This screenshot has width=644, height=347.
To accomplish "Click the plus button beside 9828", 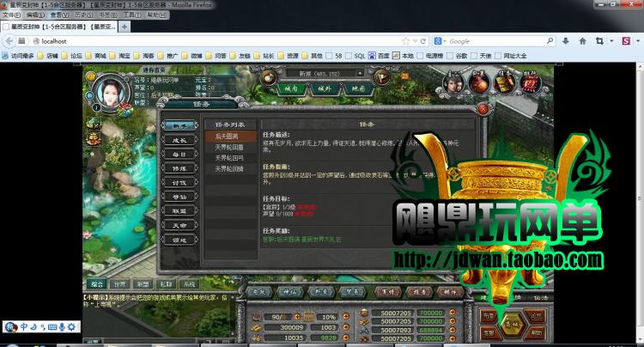I will 346,338.
